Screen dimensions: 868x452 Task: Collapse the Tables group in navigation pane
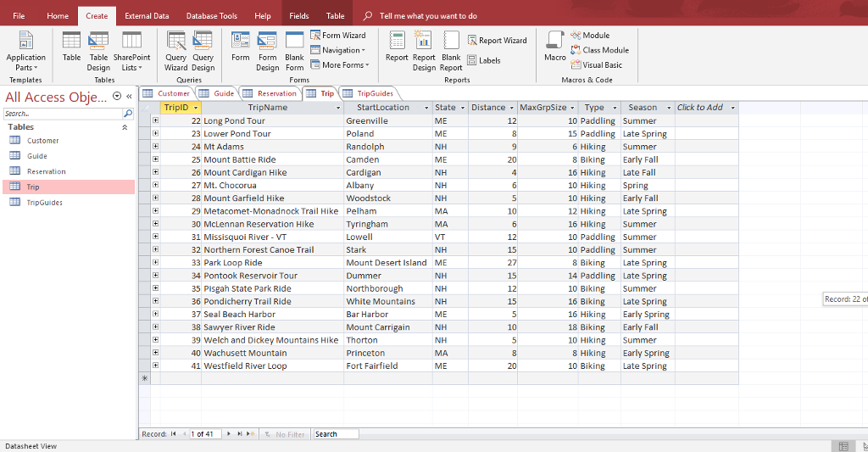[125, 127]
